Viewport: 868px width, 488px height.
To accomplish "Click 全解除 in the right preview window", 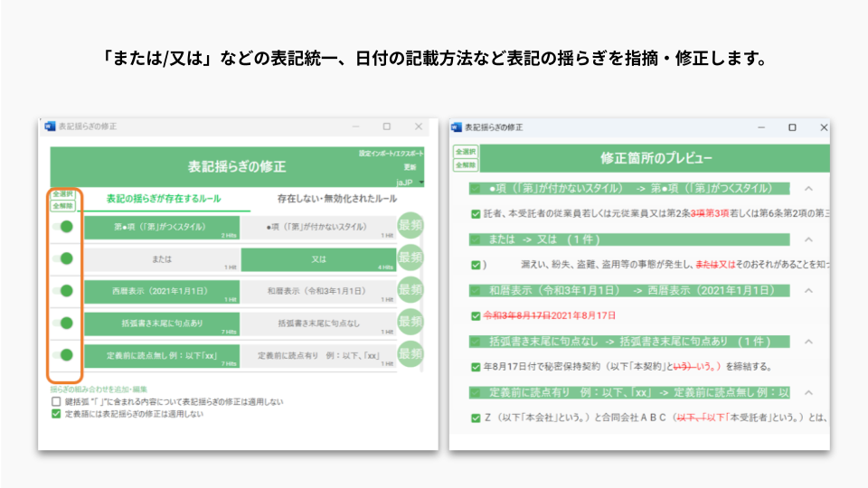I will [x=466, y=164].
